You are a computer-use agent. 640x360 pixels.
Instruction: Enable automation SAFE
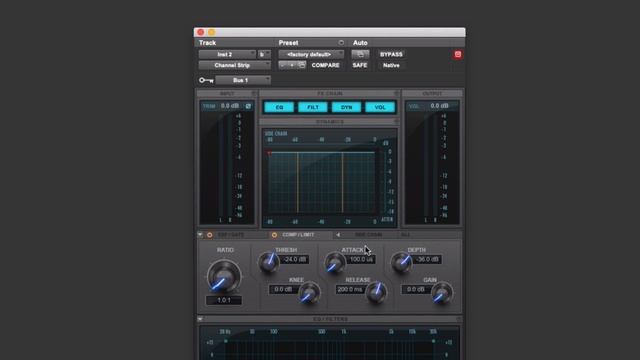coord(360,65)
